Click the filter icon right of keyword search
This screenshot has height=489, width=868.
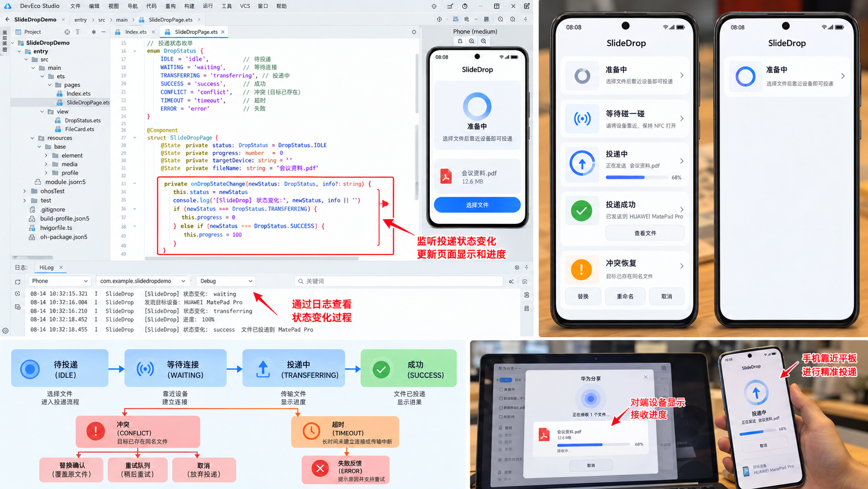coord(511,282)
